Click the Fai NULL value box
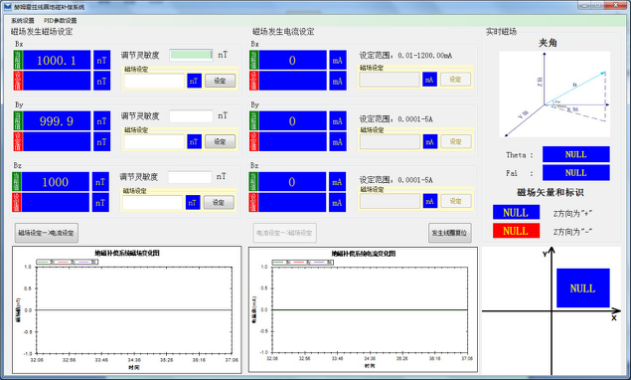Image resolution: width=631 pixels, height=380 pixels. pos(576,173)
